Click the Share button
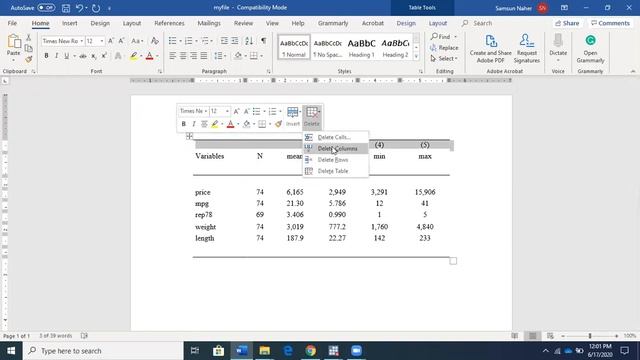The width and height of the screenshot is (640, 360). point(567,23)
